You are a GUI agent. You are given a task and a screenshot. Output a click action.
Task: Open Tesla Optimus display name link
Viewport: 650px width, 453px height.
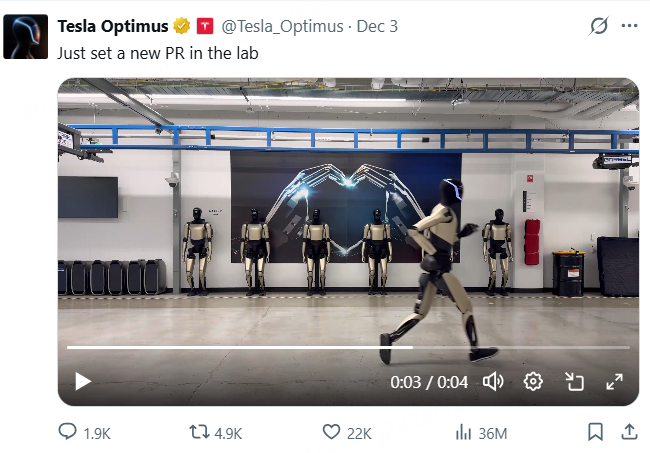(x=113, y=27)
